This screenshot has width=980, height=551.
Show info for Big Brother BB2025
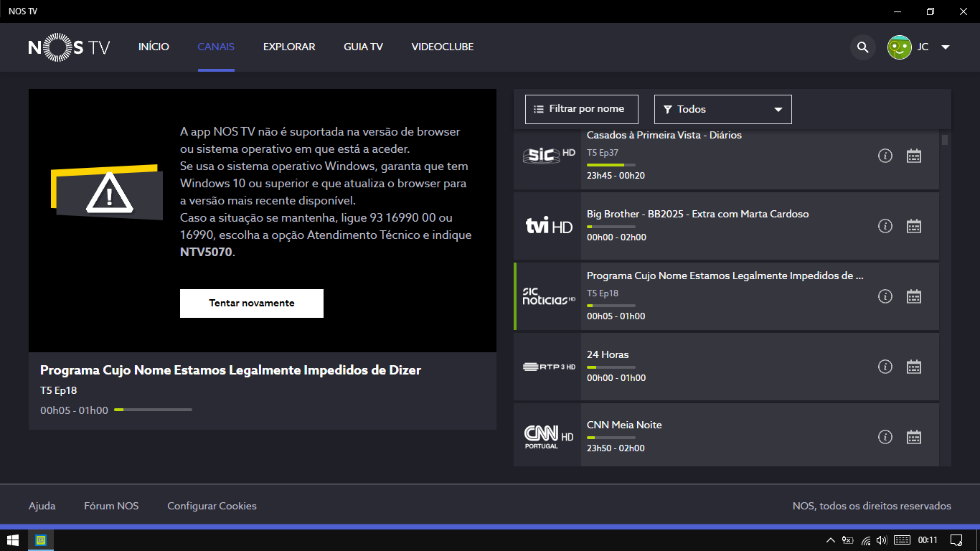(x=885, y=226)
